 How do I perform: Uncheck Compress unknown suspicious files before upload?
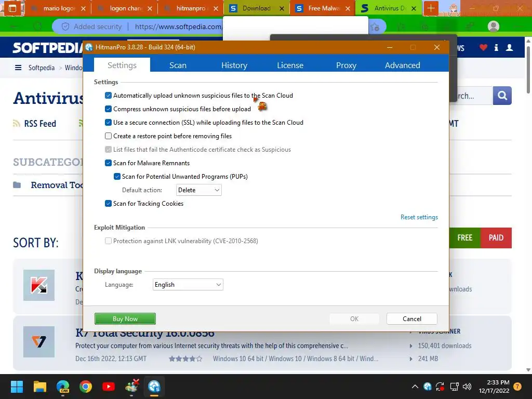[108, 109]
